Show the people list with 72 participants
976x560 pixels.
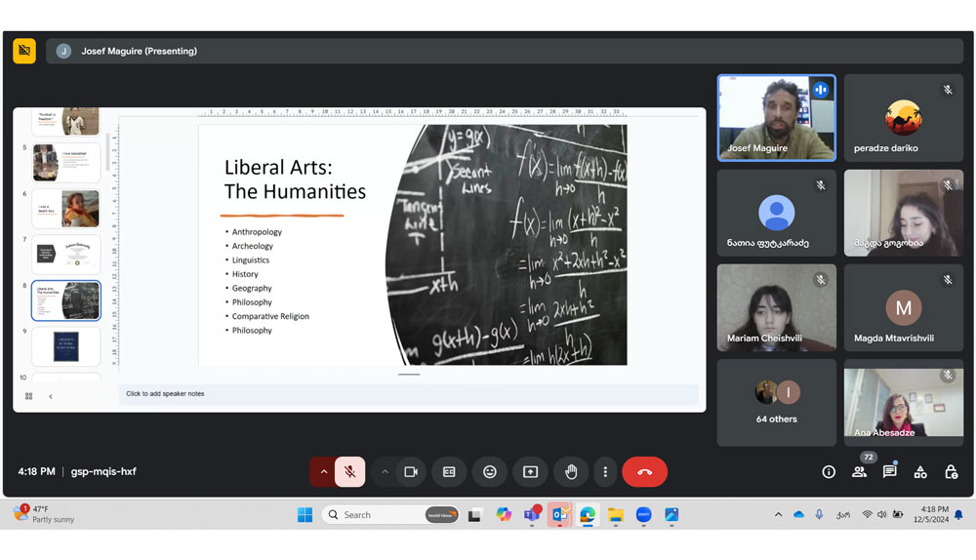(859, 472)
